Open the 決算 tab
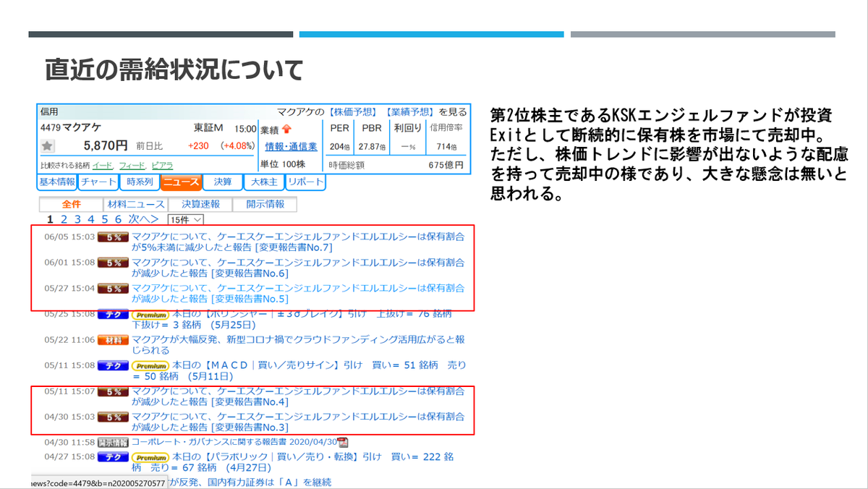The height and width of the screenshot is (489, 868). pos(223,182)
